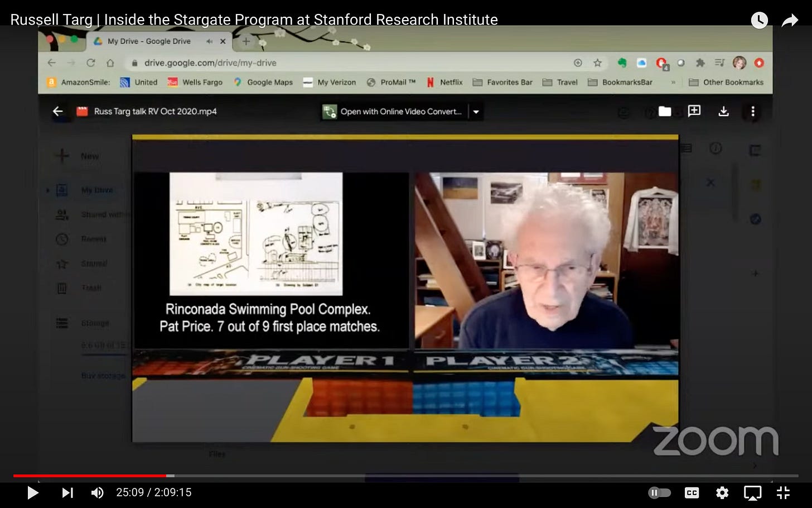Turn on closed captions
812x508 pixels.
(692, 492)
